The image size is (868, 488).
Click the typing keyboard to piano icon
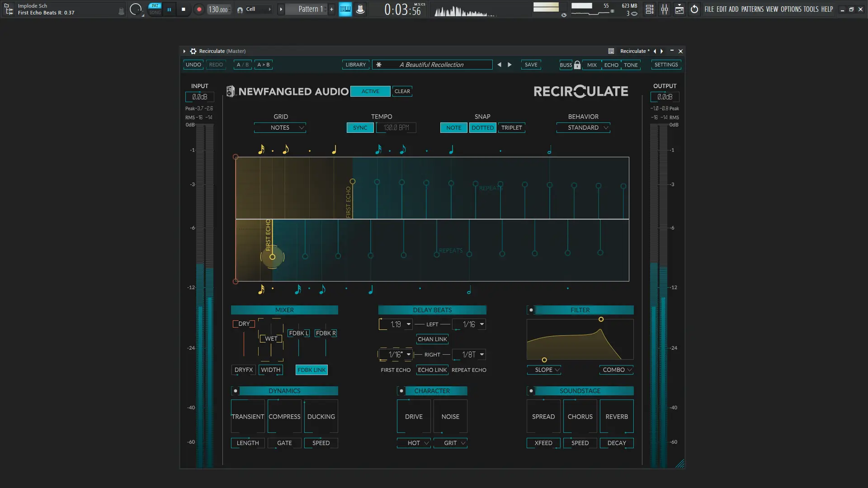point(345,9)
